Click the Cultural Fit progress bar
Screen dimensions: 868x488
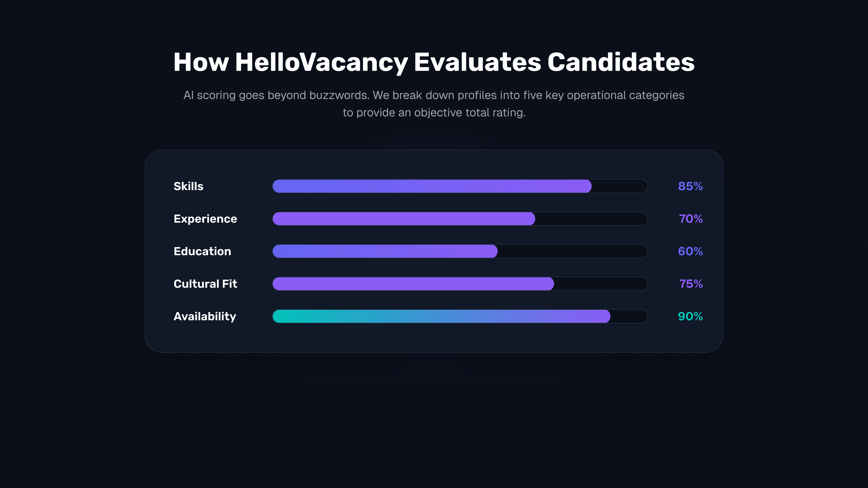coord(460,284)
